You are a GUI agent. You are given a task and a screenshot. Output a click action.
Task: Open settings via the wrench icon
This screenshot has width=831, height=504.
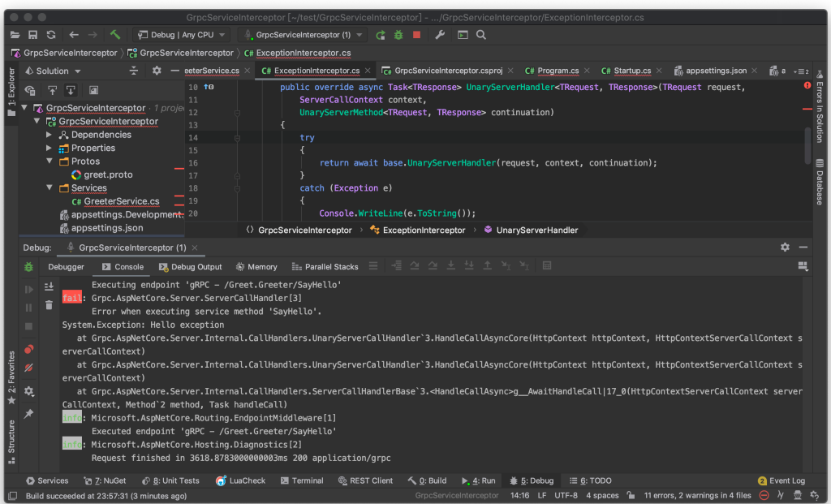click(440, 35)
